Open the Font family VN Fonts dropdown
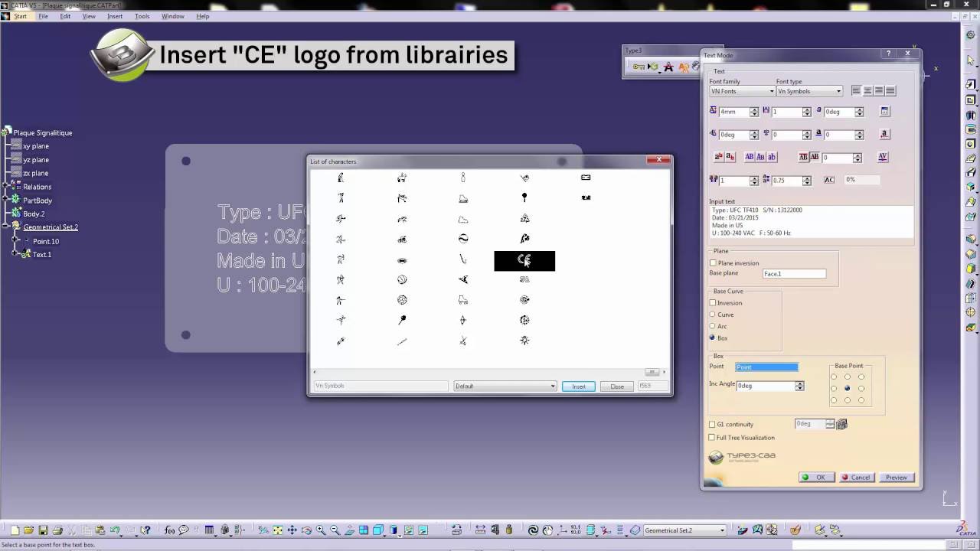Viewport: 980px width, 551px height. click(x=742, y=91)
